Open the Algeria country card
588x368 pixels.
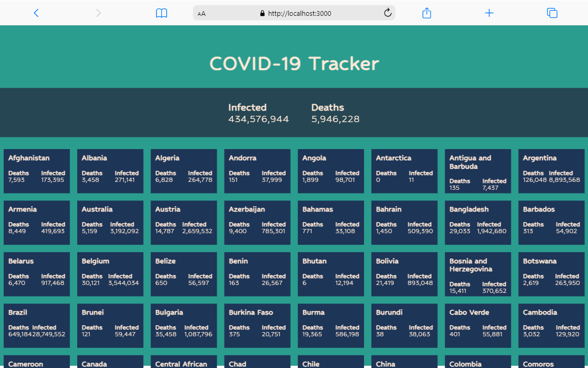pos(184,171)
